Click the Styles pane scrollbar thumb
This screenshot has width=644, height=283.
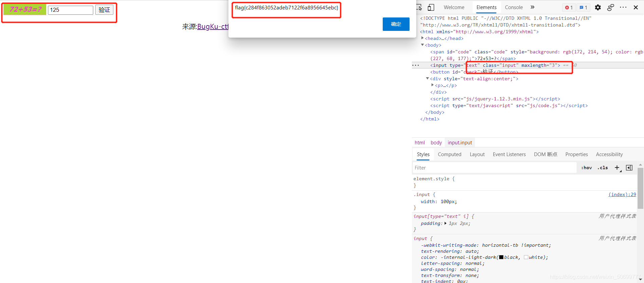pos(640,188)
